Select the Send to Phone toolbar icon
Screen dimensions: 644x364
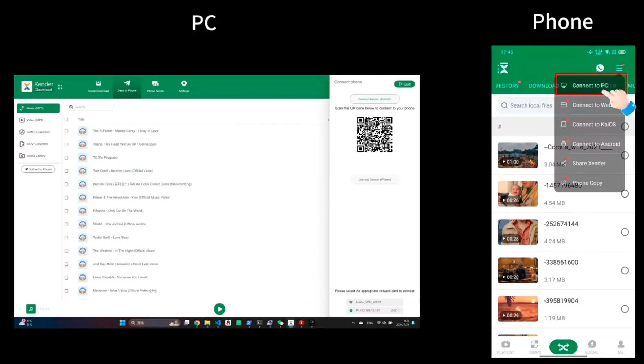127,86
